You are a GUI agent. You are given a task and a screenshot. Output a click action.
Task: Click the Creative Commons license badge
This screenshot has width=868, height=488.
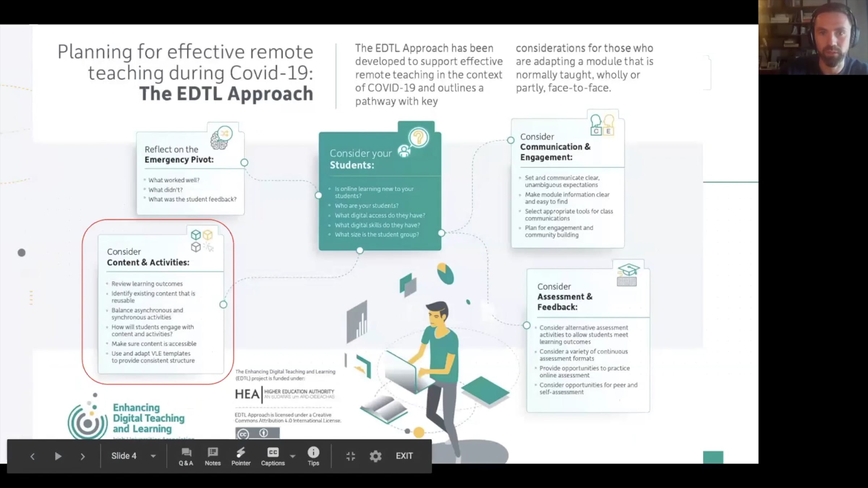(x=257, y=433)
